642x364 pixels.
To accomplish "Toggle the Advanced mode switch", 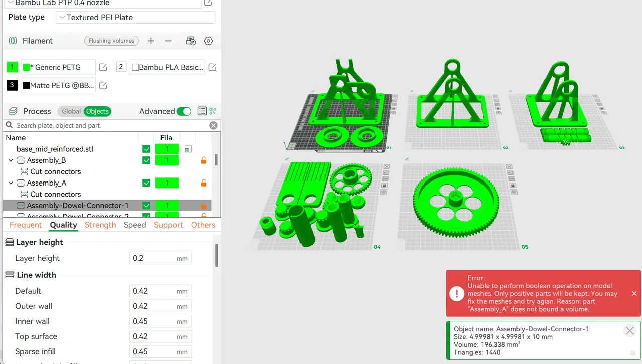I will (x=184, y=111).
